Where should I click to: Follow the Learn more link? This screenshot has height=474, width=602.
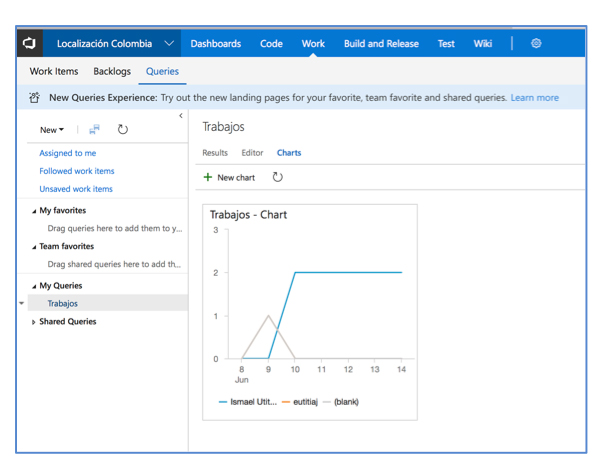[x=534, y=98]
